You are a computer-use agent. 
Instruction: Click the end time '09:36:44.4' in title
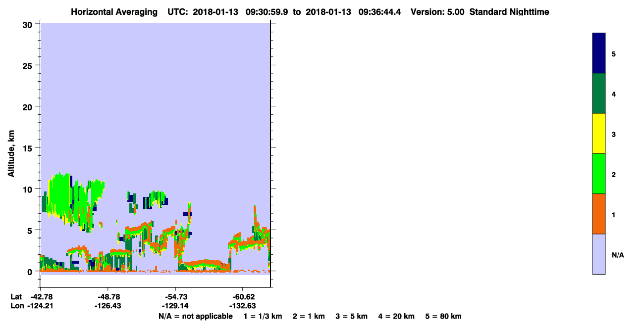(x=379, y=12)
